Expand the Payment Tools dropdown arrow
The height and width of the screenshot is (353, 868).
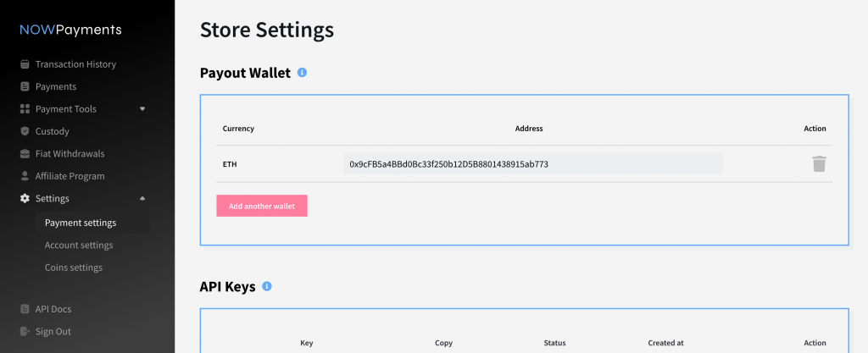(x=142, y=109)
